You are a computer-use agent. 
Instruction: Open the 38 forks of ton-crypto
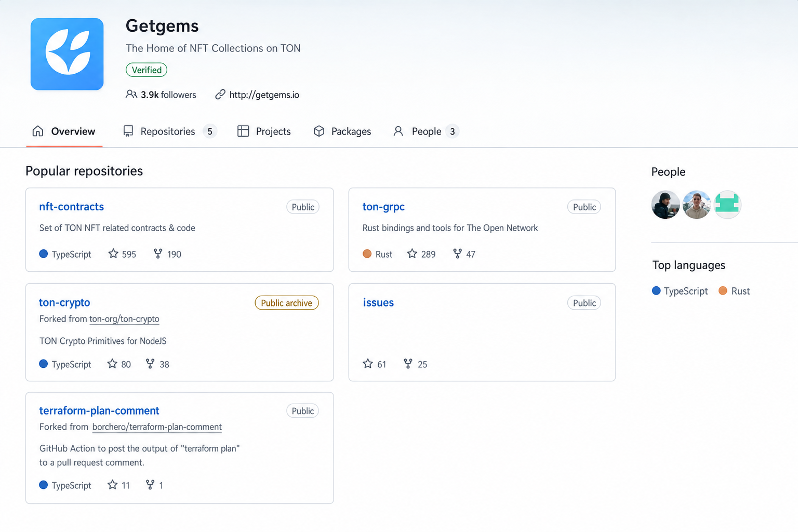[164, 364]
